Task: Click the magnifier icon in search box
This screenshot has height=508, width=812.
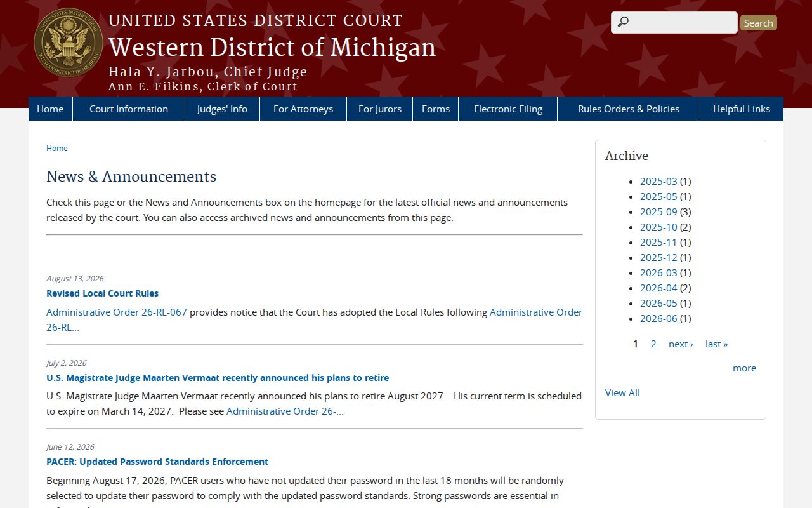Action: [x=623, y=22]
